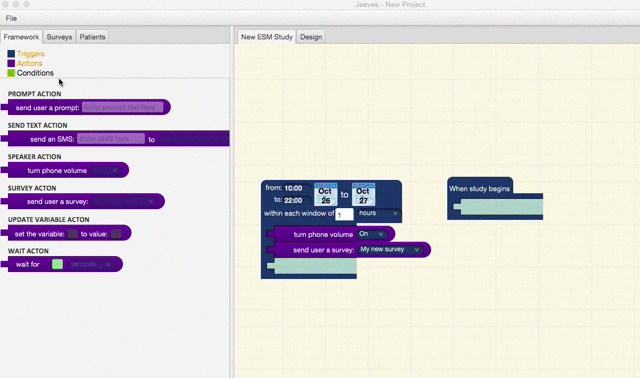Click the window size number field
This screenshot has height=378, width=640.
(x=344, y=214)
